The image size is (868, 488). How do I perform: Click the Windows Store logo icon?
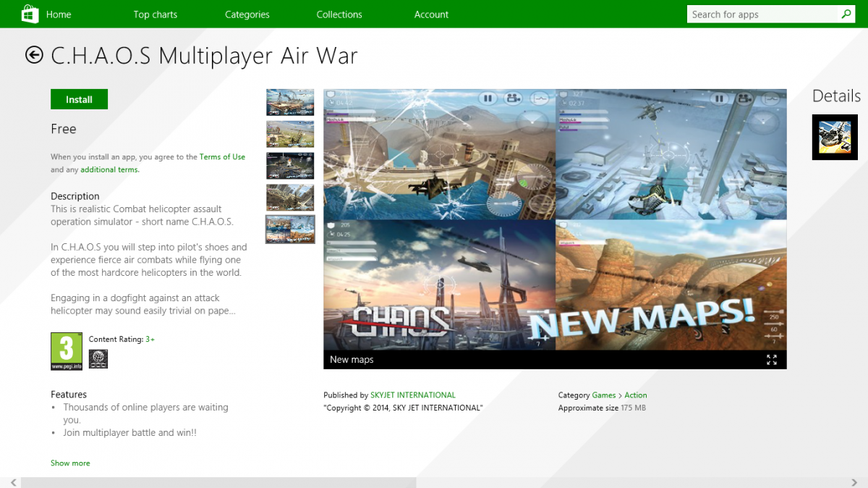point(30,14)
